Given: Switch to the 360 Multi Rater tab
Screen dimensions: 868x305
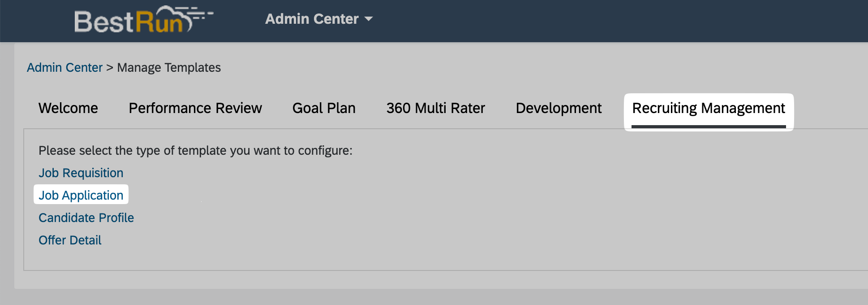Looking at the screenshot, I should coord(436,108).
